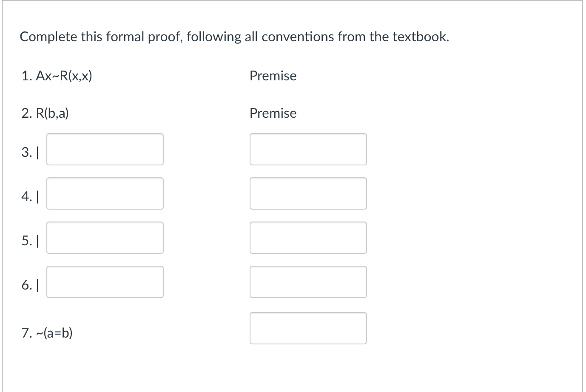Click the instruction text about completing the proof

234,37
